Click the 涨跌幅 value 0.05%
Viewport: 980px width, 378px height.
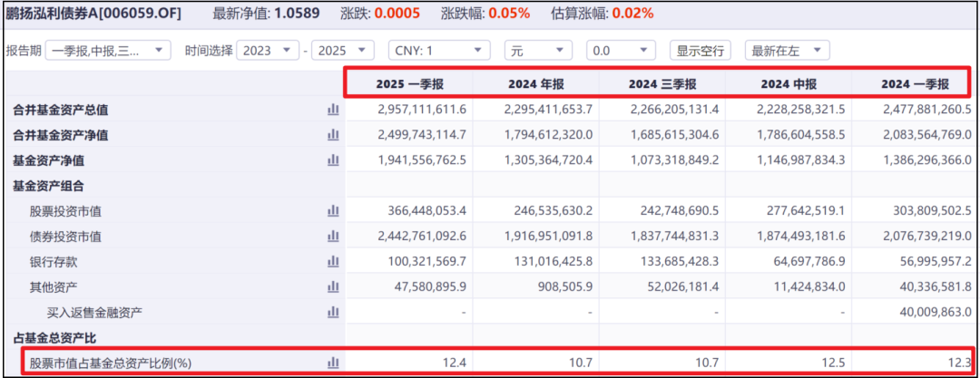point(509,13)
